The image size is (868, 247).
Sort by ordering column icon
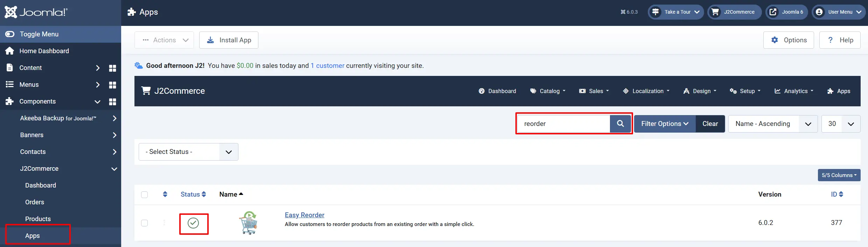(165, 194)
